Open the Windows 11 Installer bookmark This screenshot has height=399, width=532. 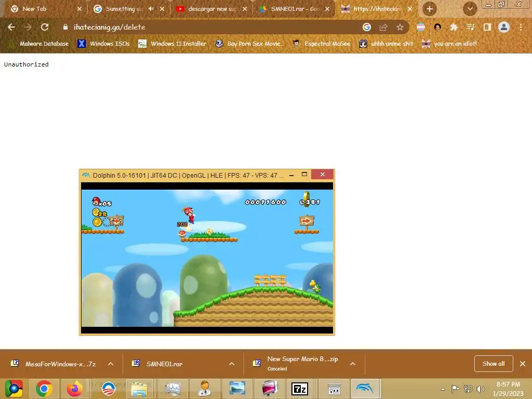click(x=172, y=44)
